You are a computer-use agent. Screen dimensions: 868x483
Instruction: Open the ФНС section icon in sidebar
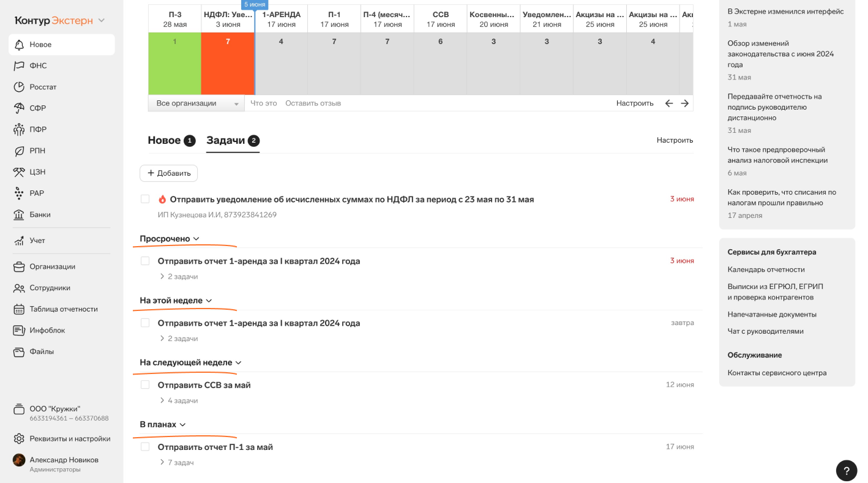click(19, 66)
